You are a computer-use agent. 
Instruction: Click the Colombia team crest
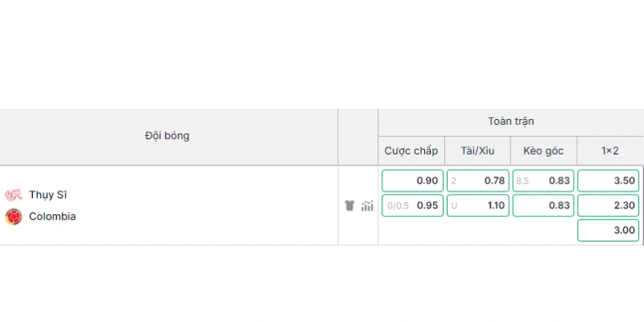[x=14, y=217]
